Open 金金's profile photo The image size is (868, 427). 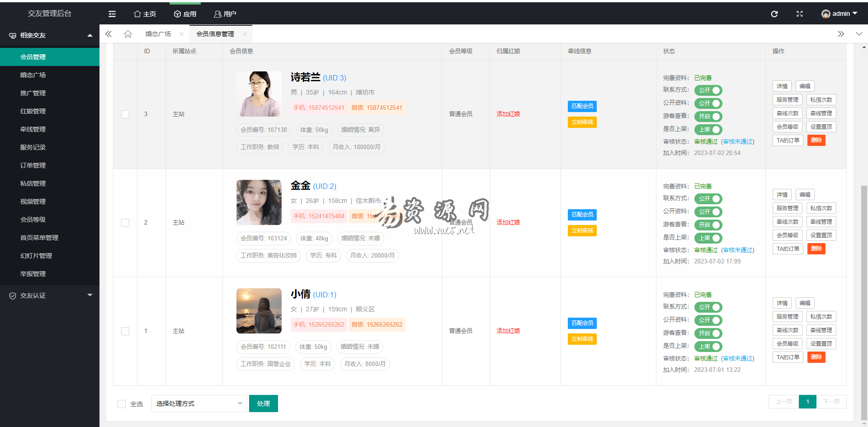tap(259, 202)
